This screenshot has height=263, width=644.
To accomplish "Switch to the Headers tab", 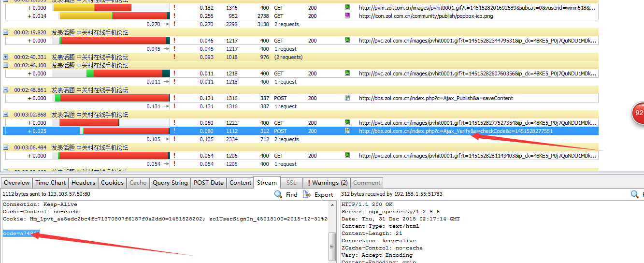I will [x=83, y=183].
